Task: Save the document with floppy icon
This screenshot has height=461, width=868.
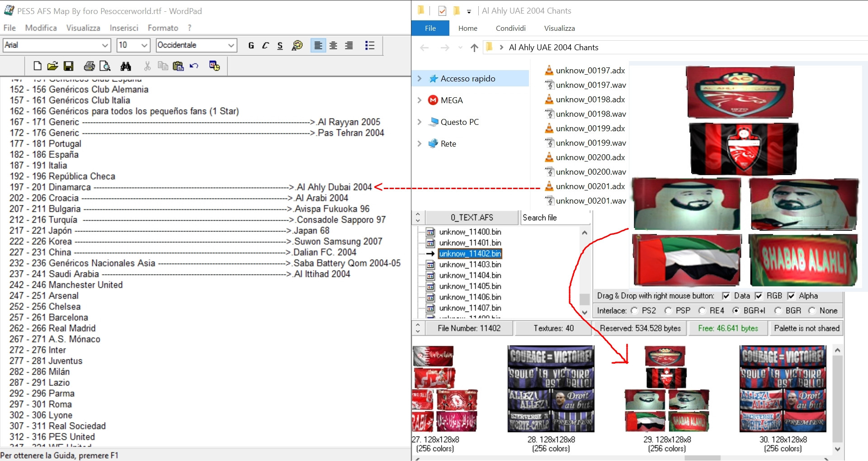Action: point(68,66)
